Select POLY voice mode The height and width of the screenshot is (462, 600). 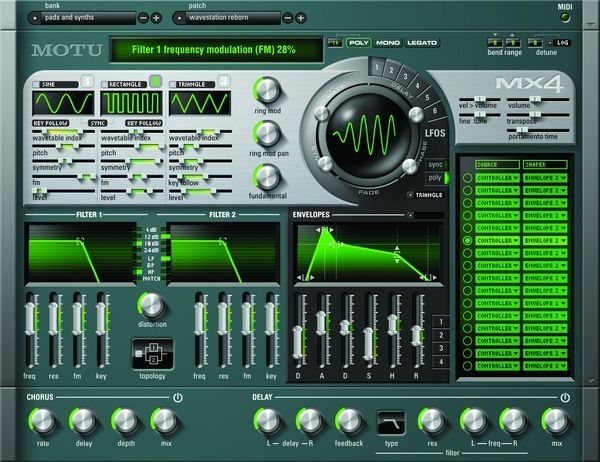(359, 42)
